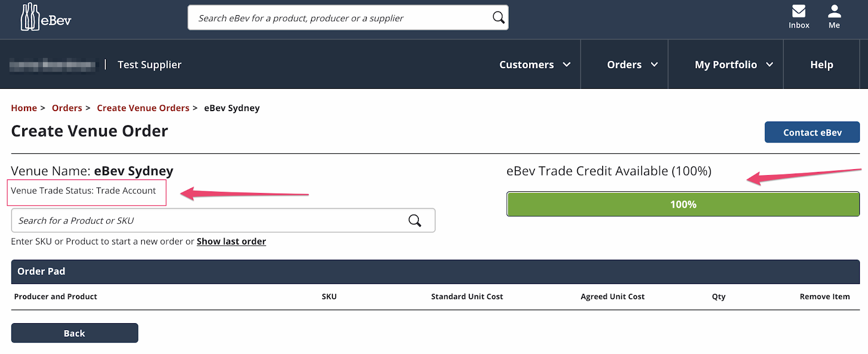Open the Help menu item
The image size is (868, 354).
[821, 65]
